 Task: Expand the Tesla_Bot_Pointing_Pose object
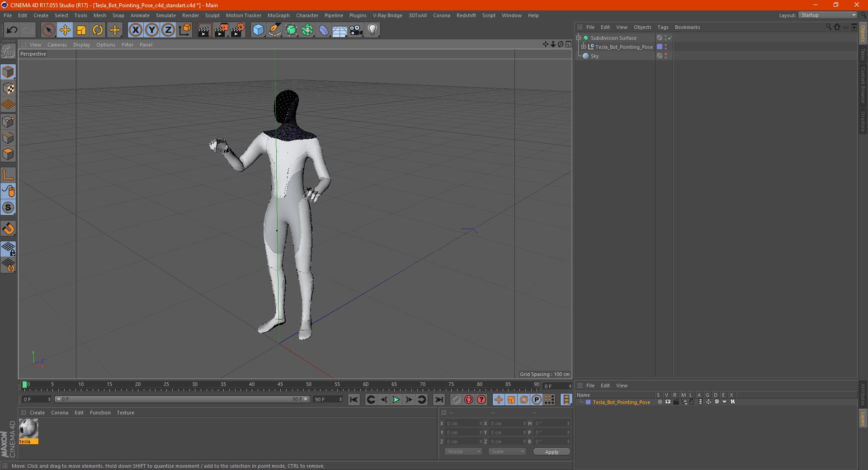(x=583, y=47)
